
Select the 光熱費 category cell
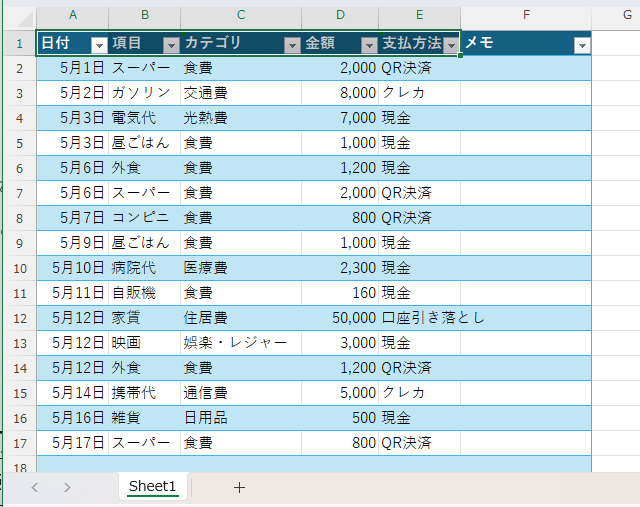[x=241, y=118]
